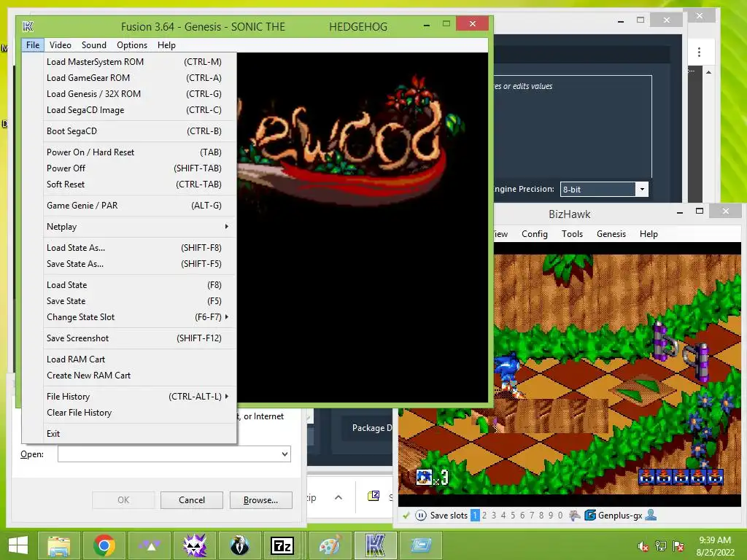Select save slot 1 in BizHawk
747x560 pixels.
click(x=475, y=516)
